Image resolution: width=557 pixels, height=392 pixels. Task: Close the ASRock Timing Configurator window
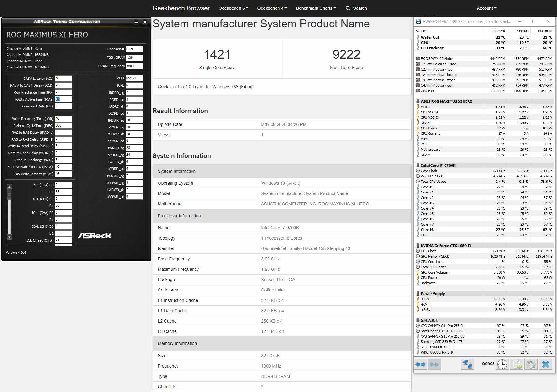coord(145,22)
